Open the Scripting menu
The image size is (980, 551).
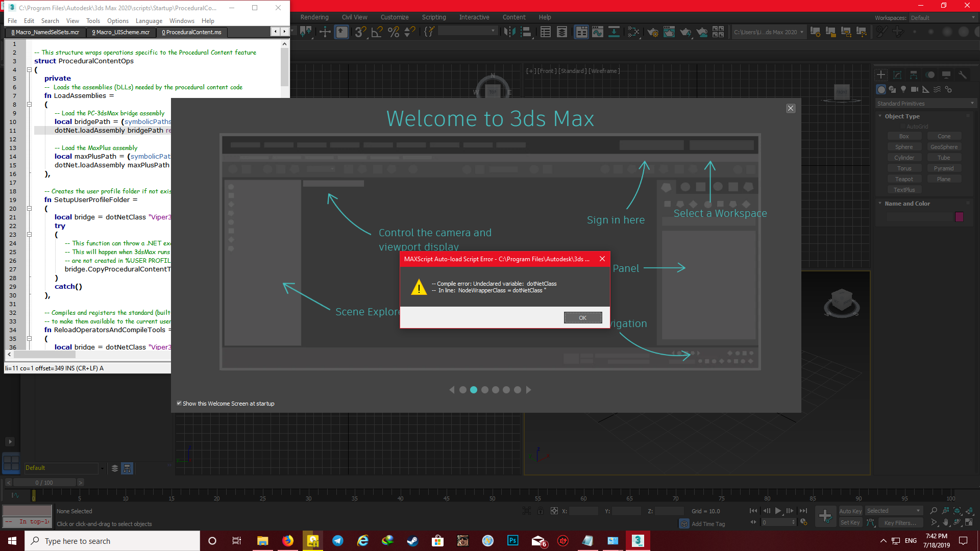point(434,17)
